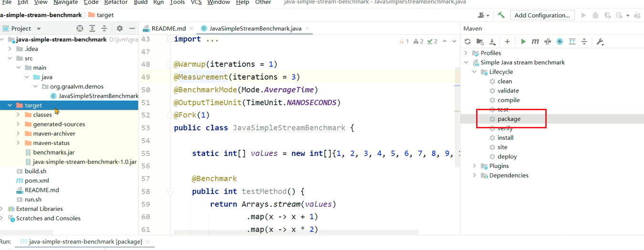Click the Add Maven Projects plus icon

(x=507, y=42)
